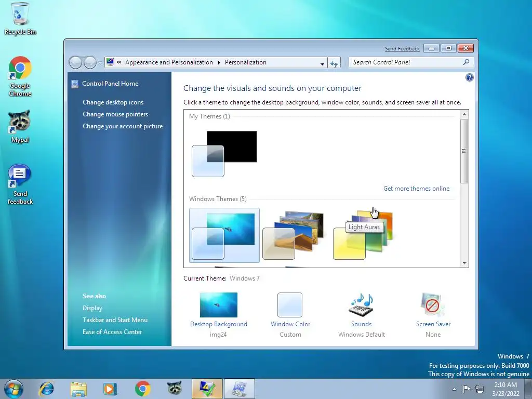Image resolution: width=532 pixels, height=399 pixels.
Task: Open recent pages dropdown near Back button
Action: (x=100, y=62)
